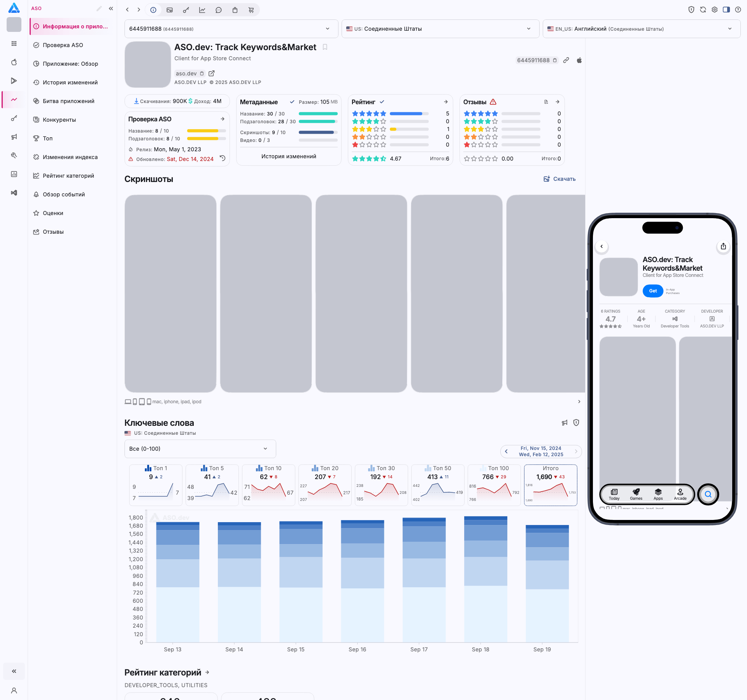Toggle the Топ 50 keyword stat card
Screen dimensions: 747x700
438,485
